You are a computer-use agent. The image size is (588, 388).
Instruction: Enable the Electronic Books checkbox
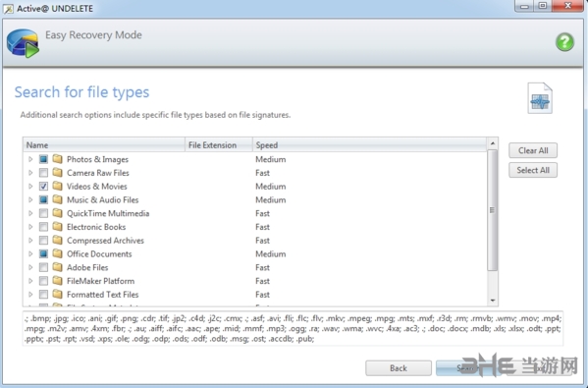click(x=43, y=227)
